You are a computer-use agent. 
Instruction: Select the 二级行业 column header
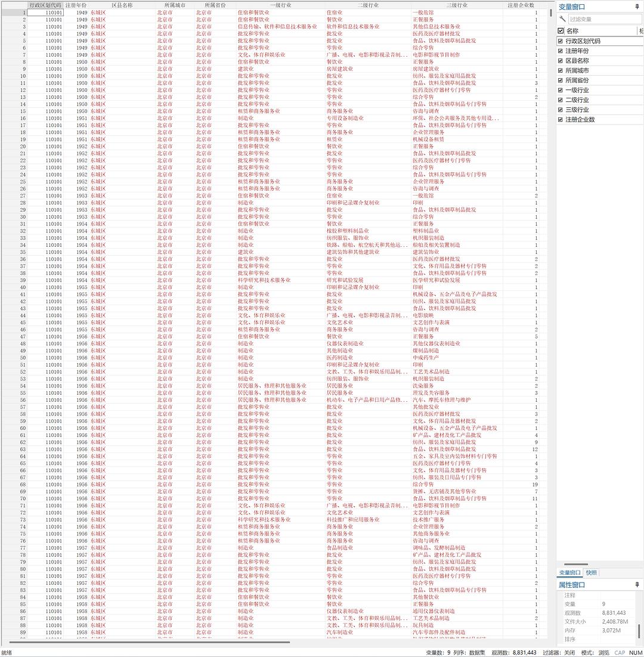pos(368,5)
